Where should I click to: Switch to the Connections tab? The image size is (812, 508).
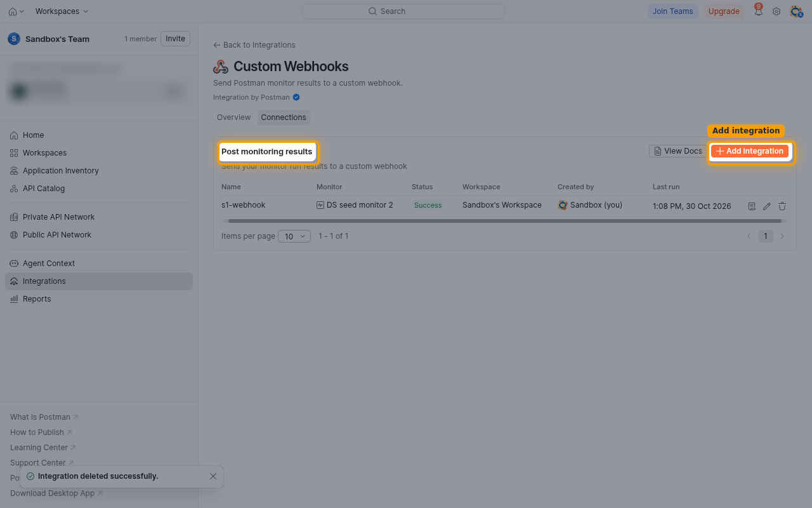tap(284, 117)
